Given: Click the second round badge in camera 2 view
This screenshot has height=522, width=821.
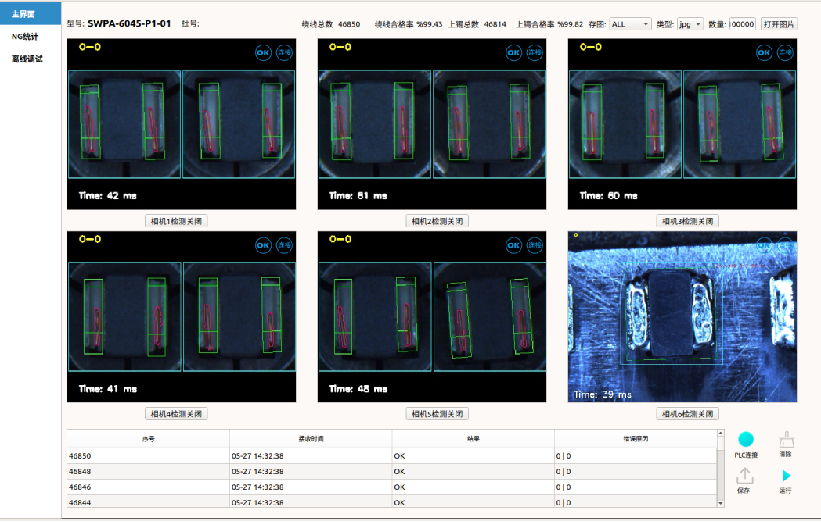Looking at the screenshot, I should 534,53.
